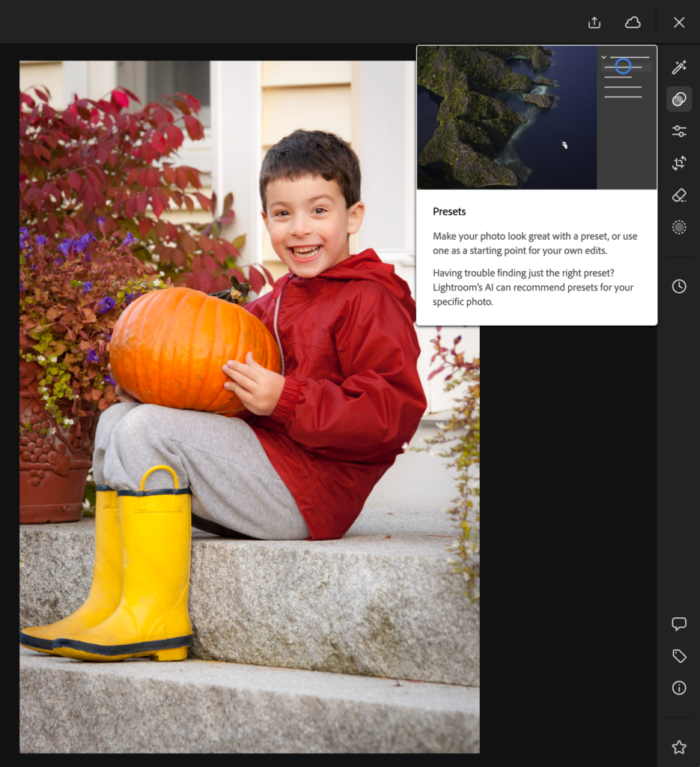Click text "Make your photo look great with a preset"
This screenshot has height=767, width=700.
(520, 236)
